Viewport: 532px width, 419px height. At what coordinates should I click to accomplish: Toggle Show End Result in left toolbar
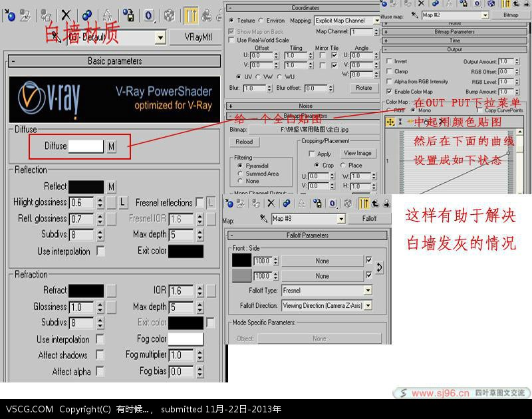(191, 14)
